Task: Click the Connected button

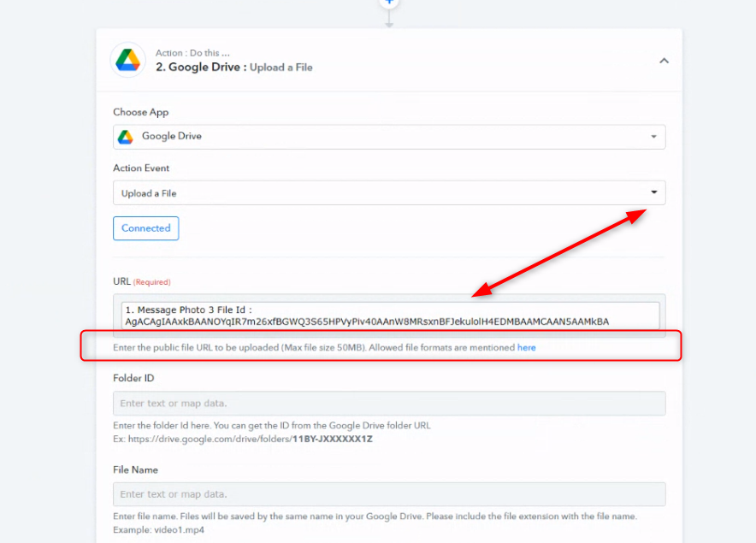Action: (x=145, y=228)
